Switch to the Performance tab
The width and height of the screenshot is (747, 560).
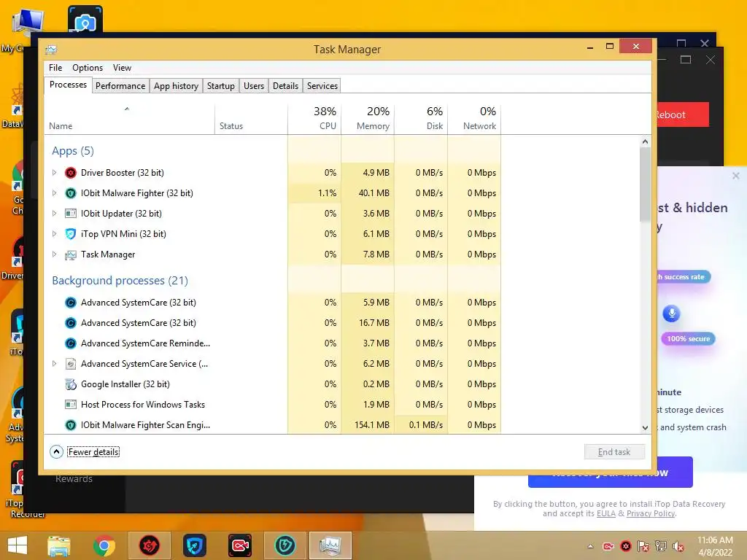[x=120, y=86]
